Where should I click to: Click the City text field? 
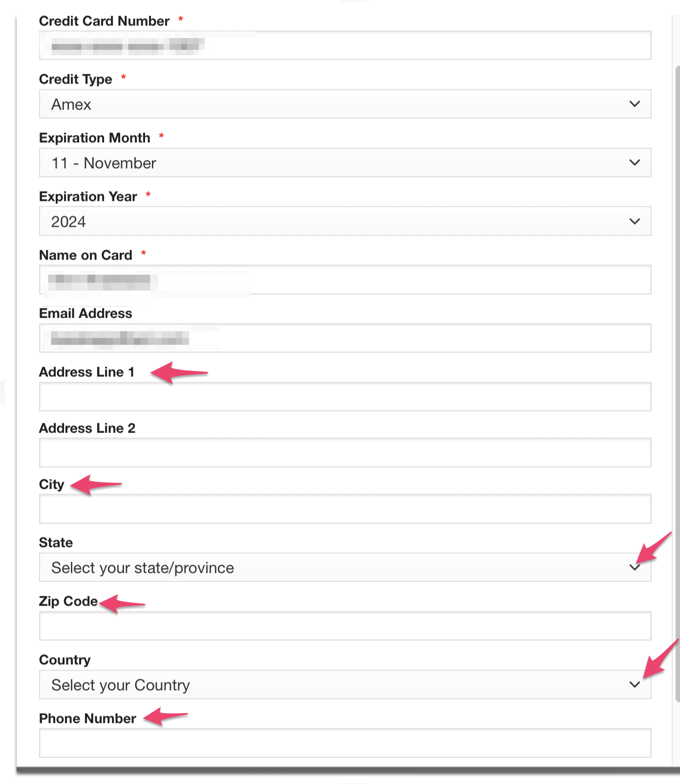pos(345,509)
